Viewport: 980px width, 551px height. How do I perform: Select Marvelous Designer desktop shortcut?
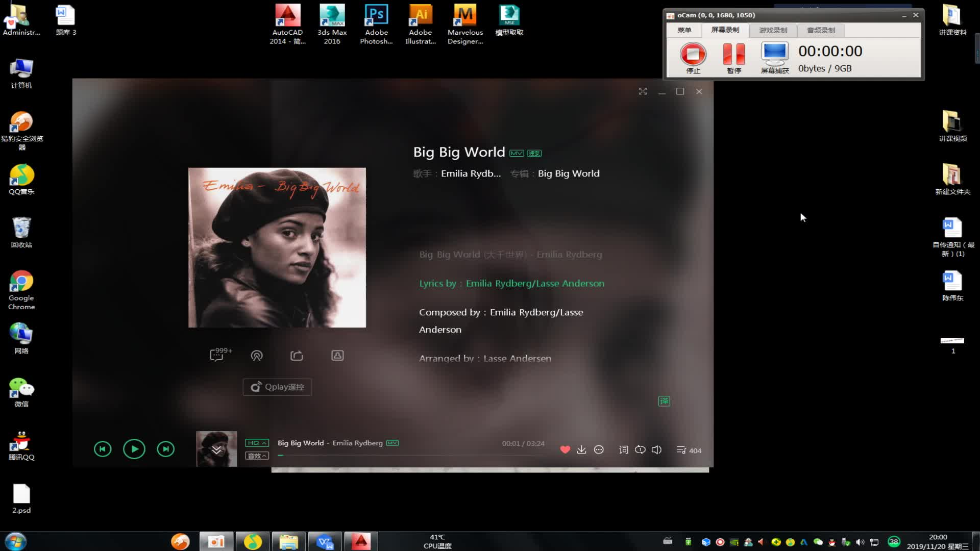pyautogui.click(x=465, y=24)
